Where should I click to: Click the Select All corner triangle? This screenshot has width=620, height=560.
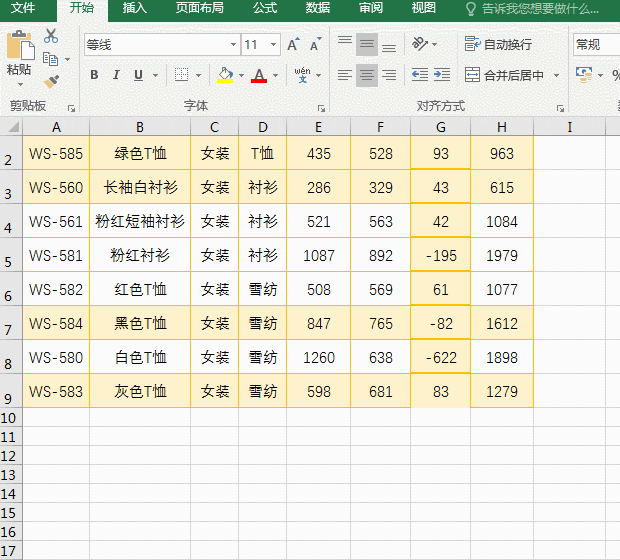point(14,127)
